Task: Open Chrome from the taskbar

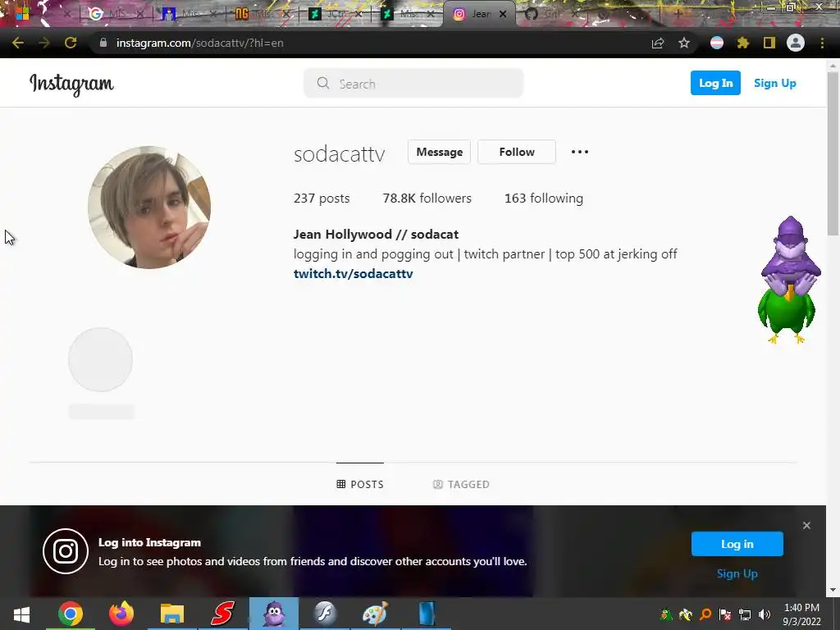Action: (71, 614)
